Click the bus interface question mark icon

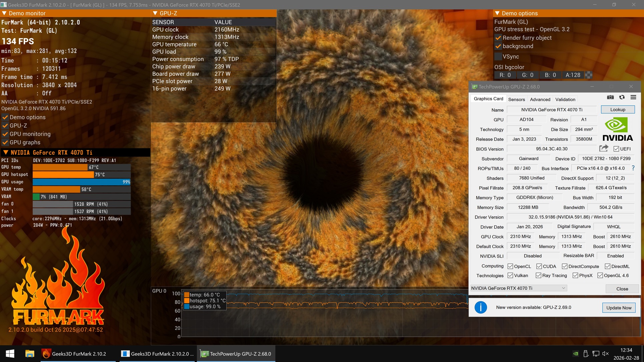[633, 168]
